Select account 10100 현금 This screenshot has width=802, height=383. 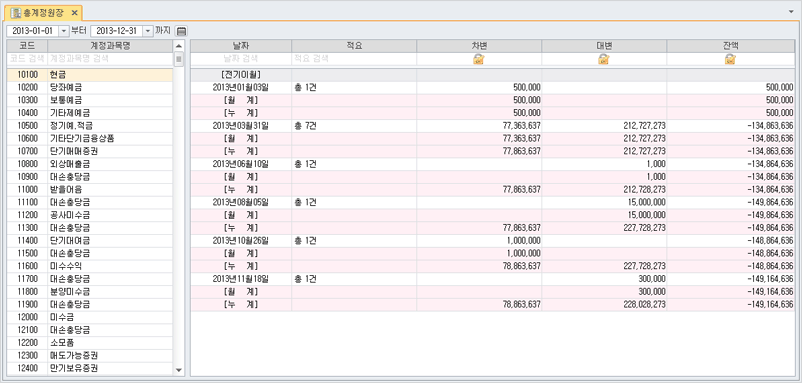(90, 75)
